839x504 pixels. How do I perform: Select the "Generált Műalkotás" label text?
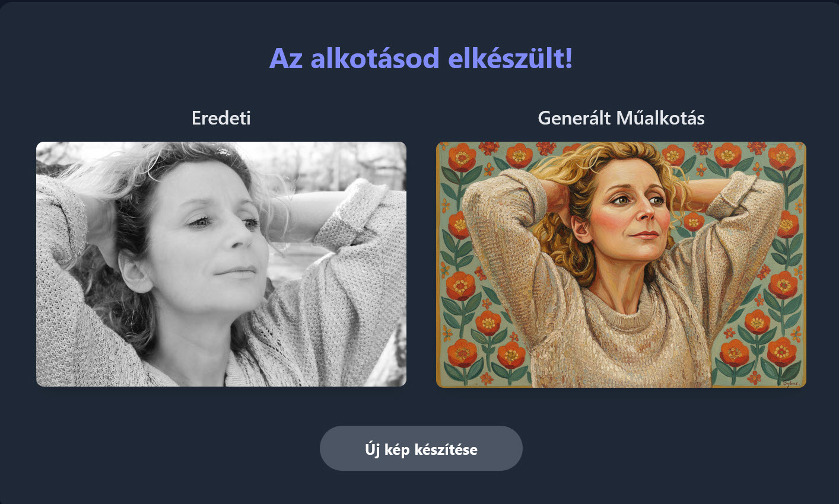coord(621,118)
